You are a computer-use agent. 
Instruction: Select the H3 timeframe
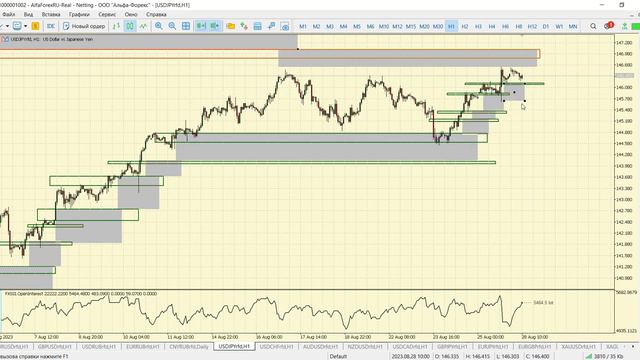coord(478,26)
